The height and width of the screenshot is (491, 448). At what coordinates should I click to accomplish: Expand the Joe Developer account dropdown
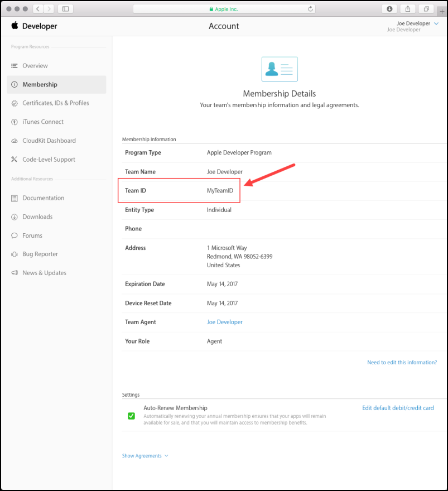(436, 23)
